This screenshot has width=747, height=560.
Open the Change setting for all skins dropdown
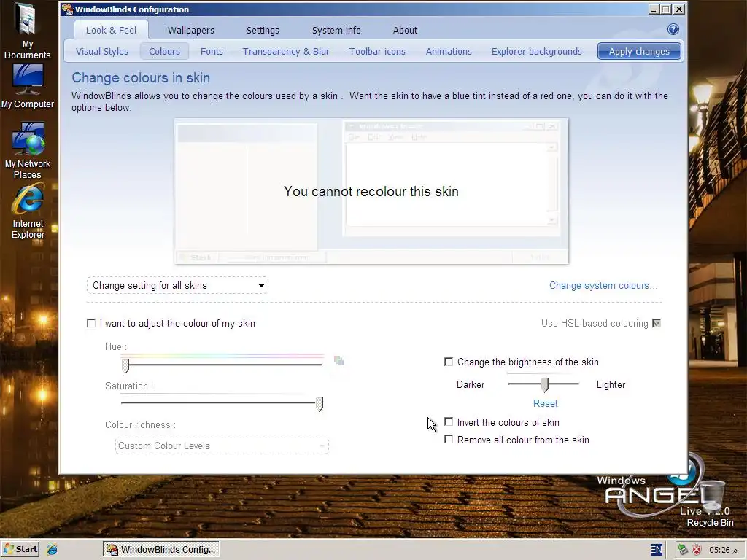(x=177, y=286)
